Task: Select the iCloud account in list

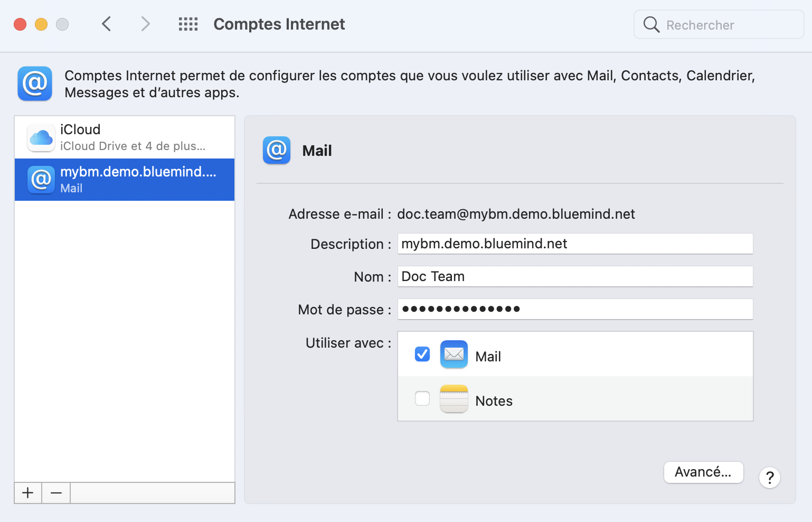Action: [x=125, y=137]
